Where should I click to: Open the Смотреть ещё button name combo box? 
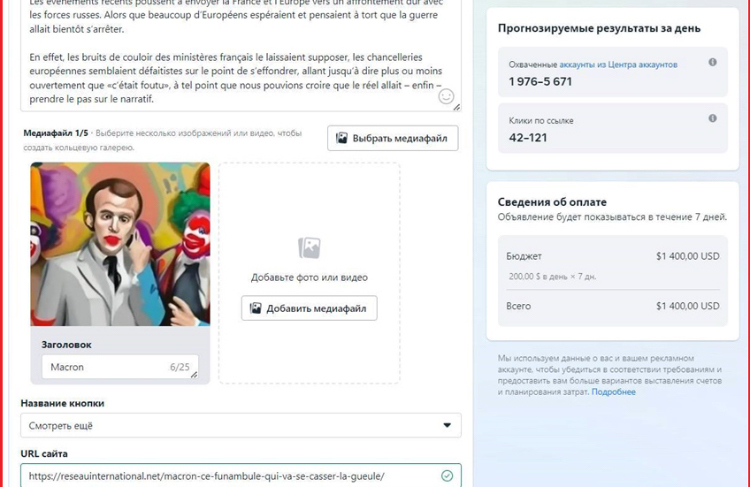pyautogui.click(x=241, y=425)
